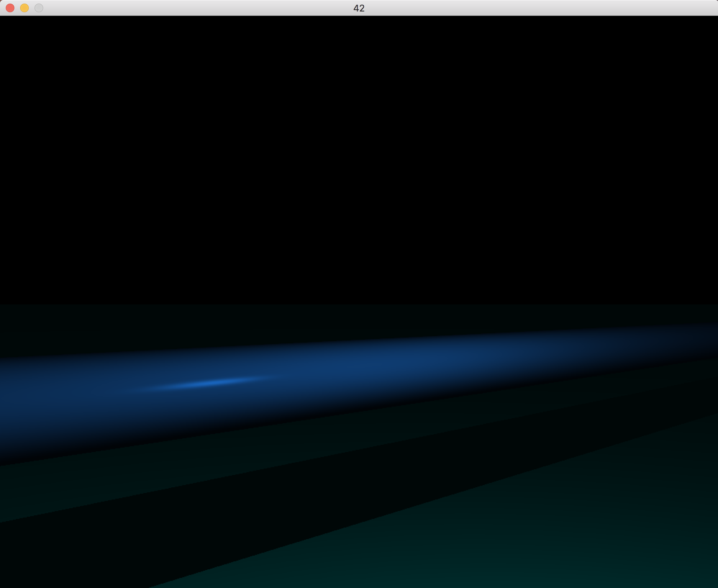Click the center of the black sky area

[x=359, y=160]
